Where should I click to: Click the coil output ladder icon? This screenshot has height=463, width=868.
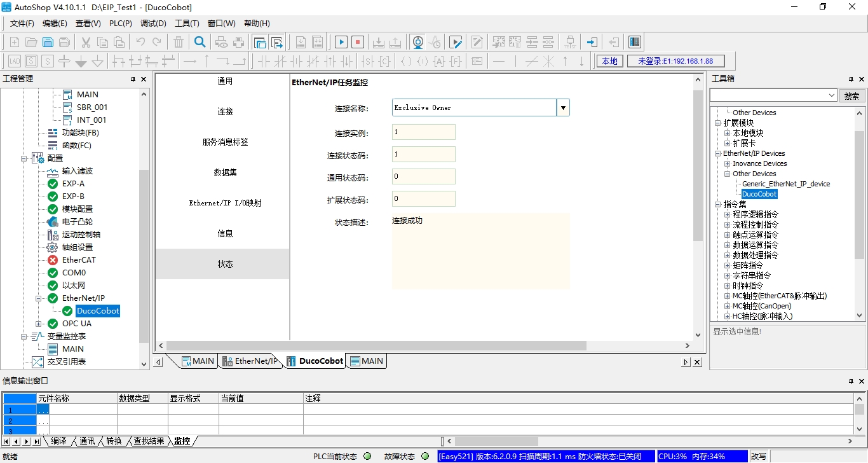[406, 61]
